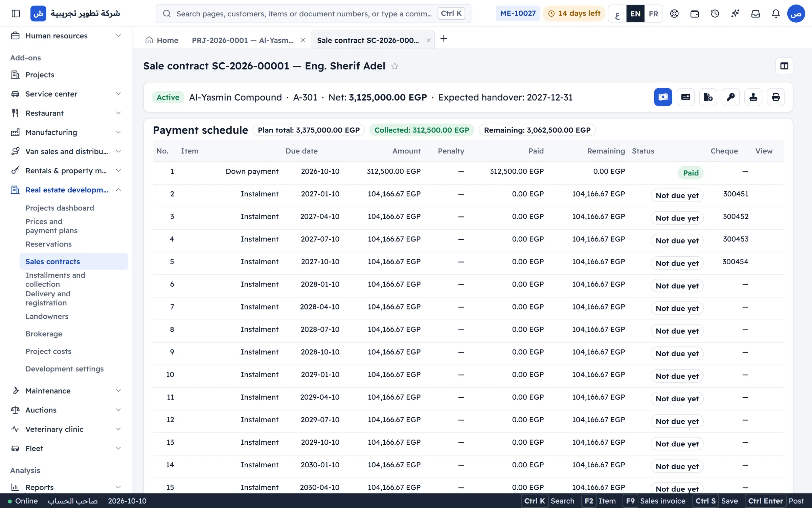Click the key handover icon
This screenshot has height=508, width=812.
coord(731,97)
